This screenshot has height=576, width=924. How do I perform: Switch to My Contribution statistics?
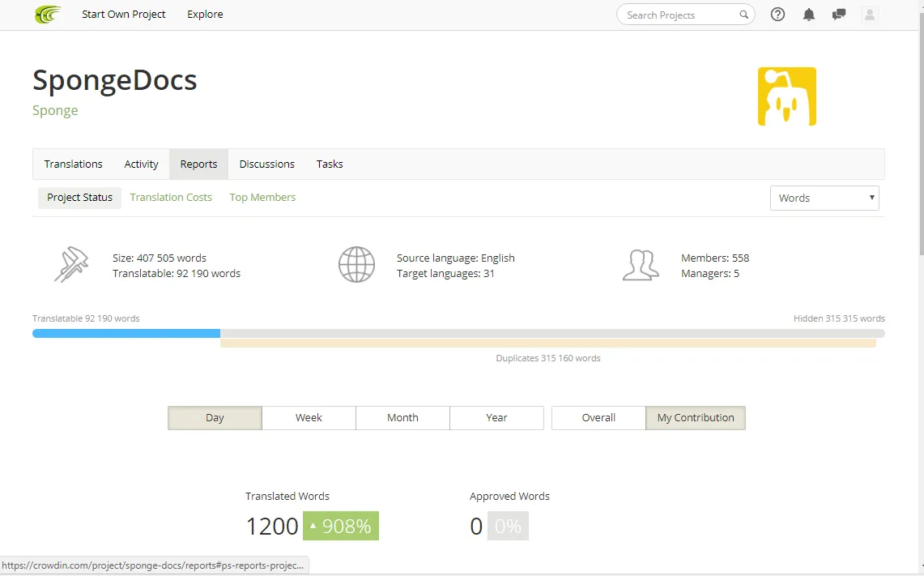coord(696,417)
